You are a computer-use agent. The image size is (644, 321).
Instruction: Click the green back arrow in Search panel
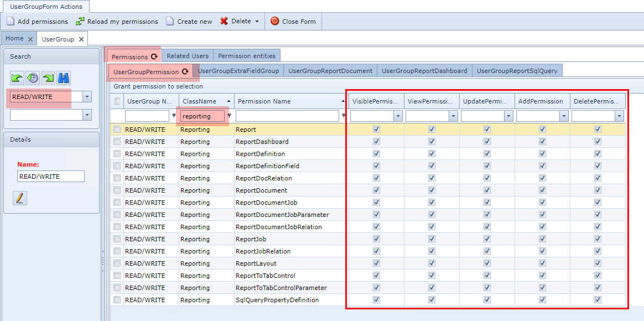[17, 78]
